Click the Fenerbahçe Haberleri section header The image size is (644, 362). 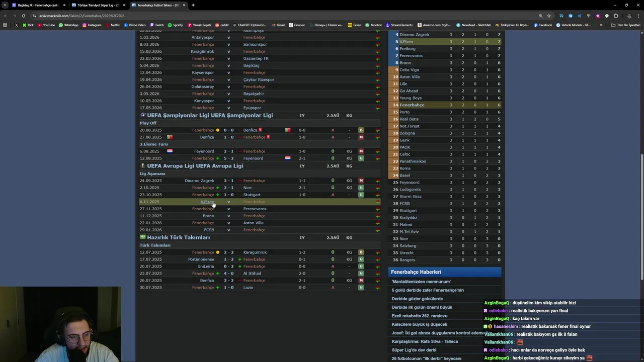coord(445,272)
